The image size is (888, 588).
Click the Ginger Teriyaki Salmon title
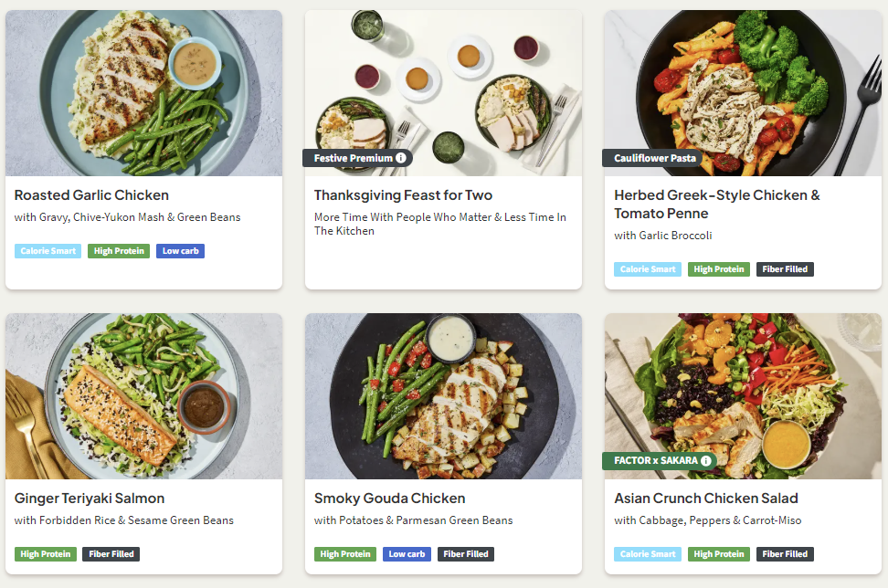click(90, 499)
